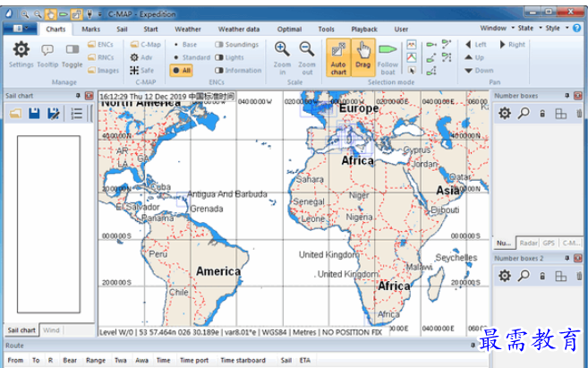Screen dimensions: 588x368
Task: Expand the State dropdown menu
Action: [530, 28]
